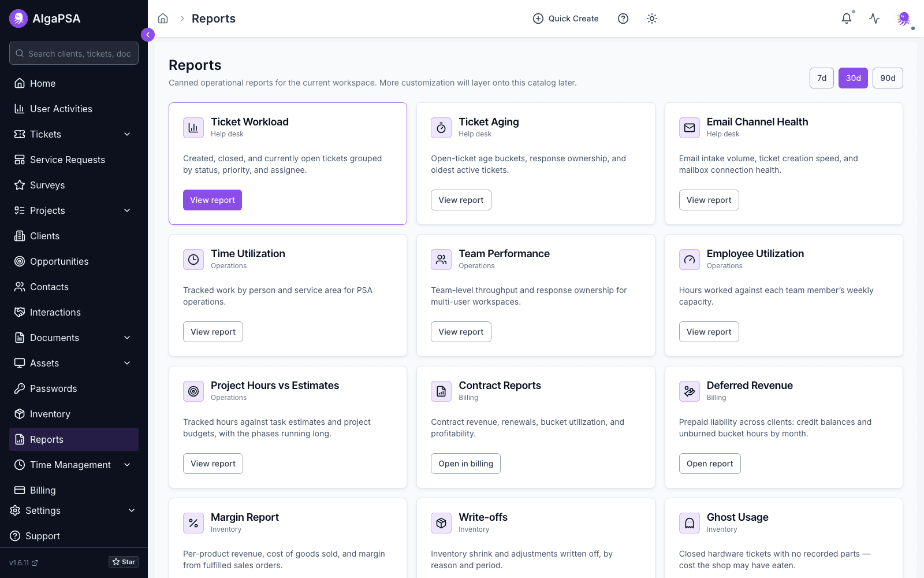Open Clients in sidebar
Image resolution: width=924 pixels, height=578 pixels.
pos(74,236)
